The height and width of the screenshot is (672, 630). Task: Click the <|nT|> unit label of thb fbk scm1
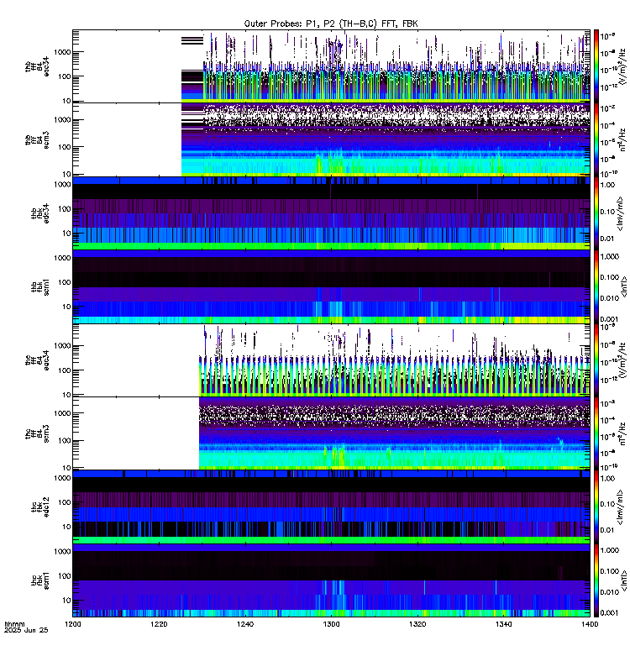coord(624,286)
